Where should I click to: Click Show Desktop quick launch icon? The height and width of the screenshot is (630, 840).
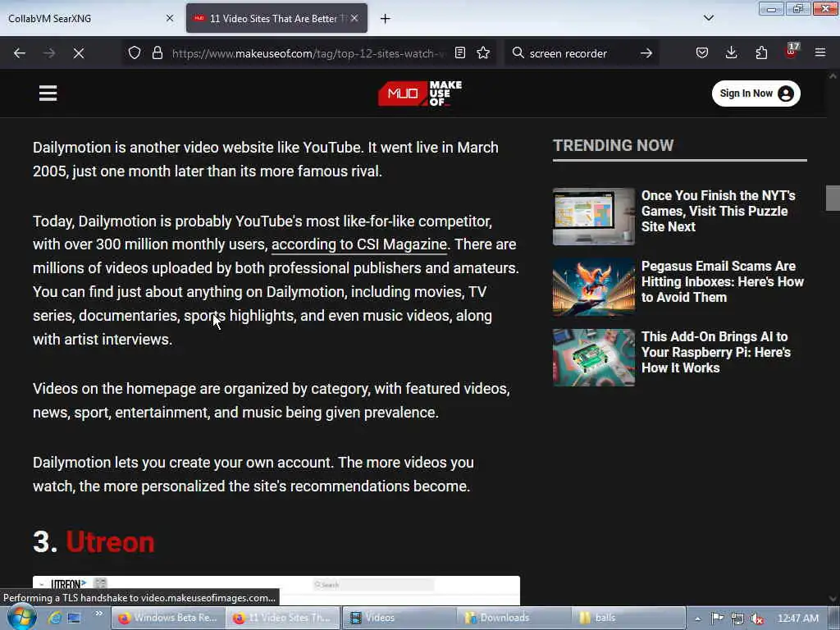pyautogui.click(x=74, y=618)
